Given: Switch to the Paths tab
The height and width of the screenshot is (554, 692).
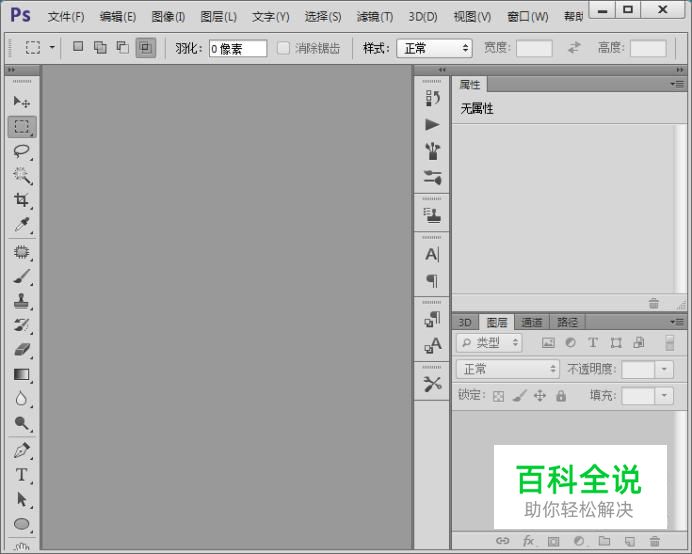Looking at the screenshot, I should click(567, 322).
